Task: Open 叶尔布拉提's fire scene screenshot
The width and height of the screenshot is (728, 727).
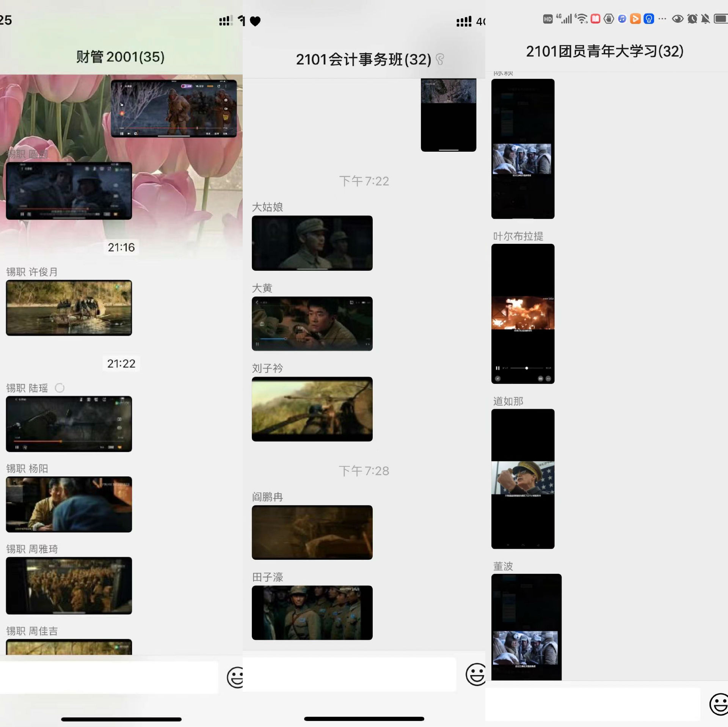Action: tap(523, 314)
